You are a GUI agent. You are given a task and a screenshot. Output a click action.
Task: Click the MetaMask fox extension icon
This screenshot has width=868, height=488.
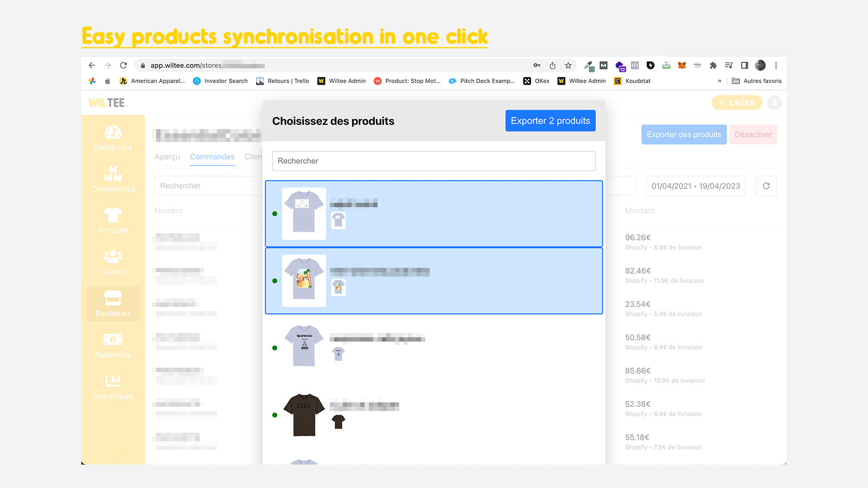[682, 65]
